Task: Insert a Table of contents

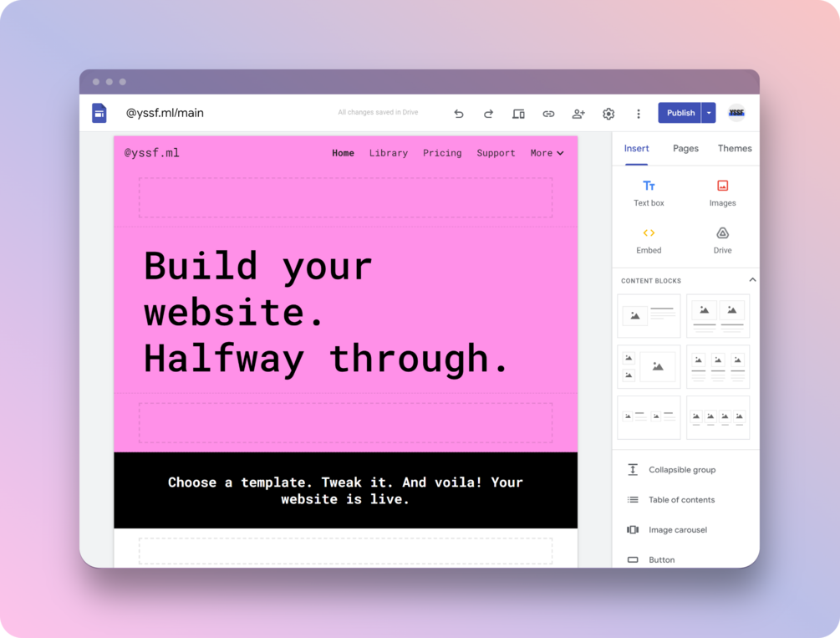Action: (680, 499)
